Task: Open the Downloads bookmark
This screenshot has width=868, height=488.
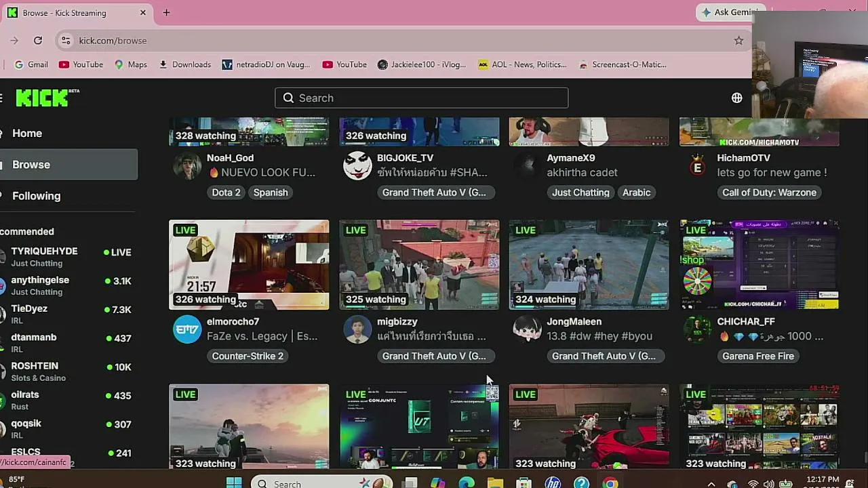Action: click(185, 64)
